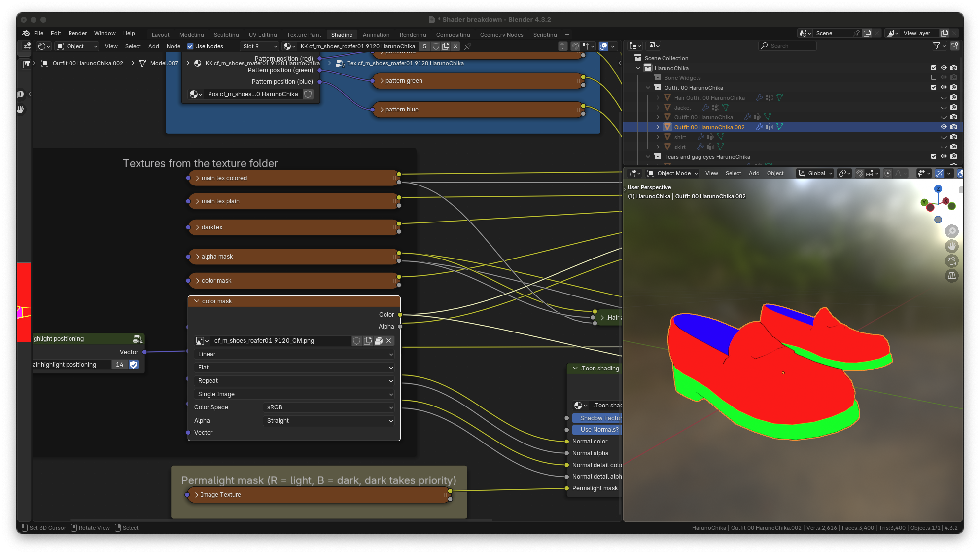Screen dimensions: 980x554
Task: Open the Color Space sRGB dropdown
Action: coord(329,407)
